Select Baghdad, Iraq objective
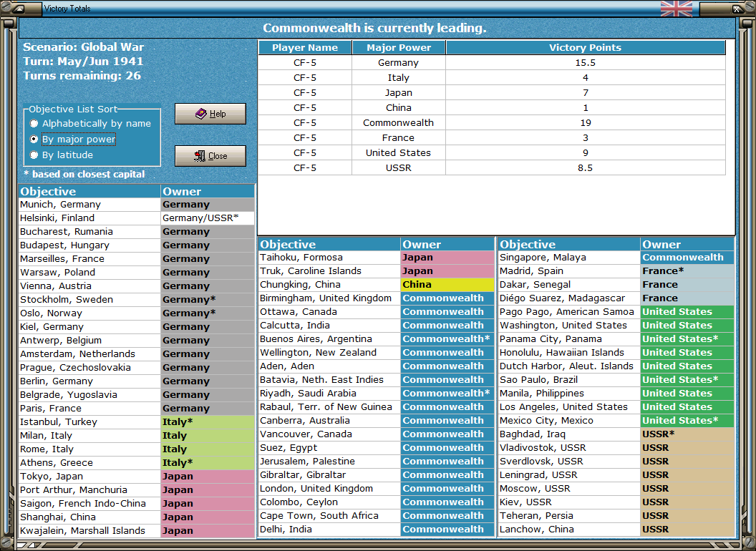This screenshot has height=551, width=756. (x=569, y=434)
